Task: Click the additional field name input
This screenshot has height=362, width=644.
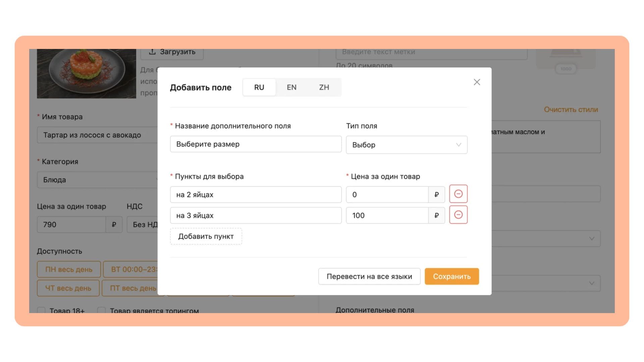Action: (256, 144)
